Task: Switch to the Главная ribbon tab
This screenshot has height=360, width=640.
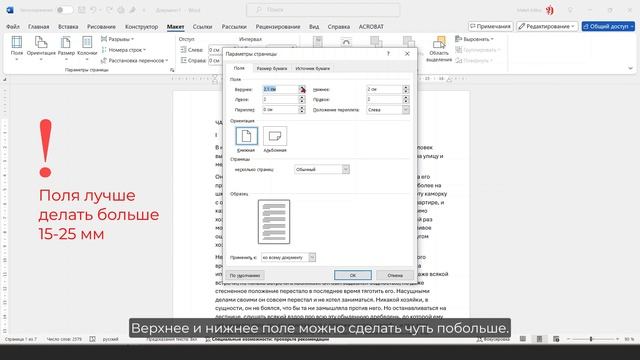Action: [38, 27]
